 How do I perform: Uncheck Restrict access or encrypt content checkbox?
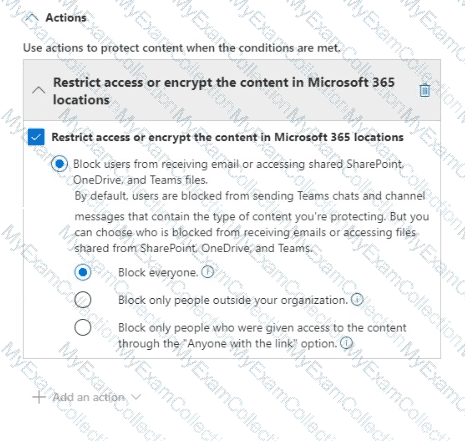[36, 137]
